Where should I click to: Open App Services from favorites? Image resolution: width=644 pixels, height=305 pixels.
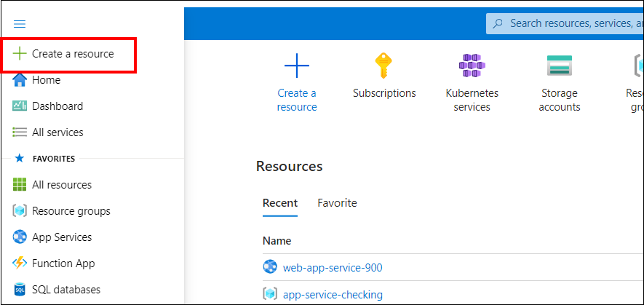point(62,237)
